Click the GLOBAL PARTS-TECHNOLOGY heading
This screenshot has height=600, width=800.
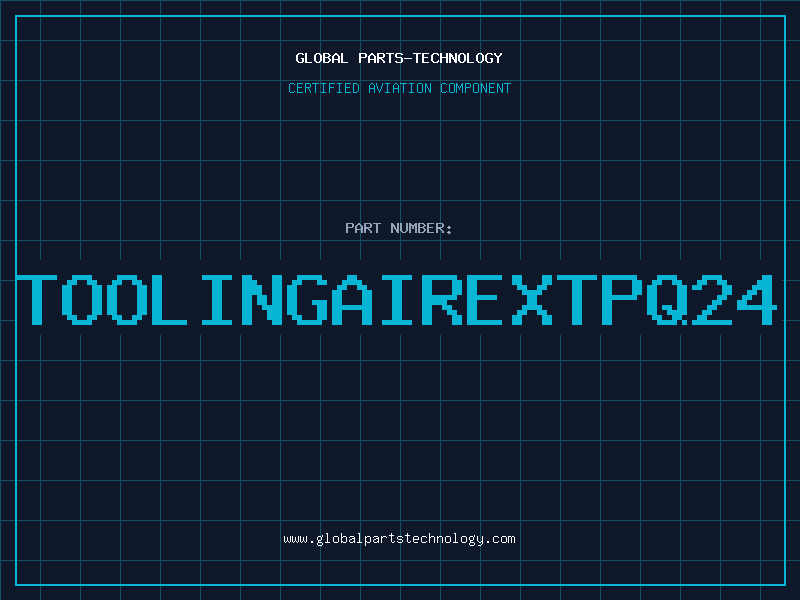tap(399, 58)
